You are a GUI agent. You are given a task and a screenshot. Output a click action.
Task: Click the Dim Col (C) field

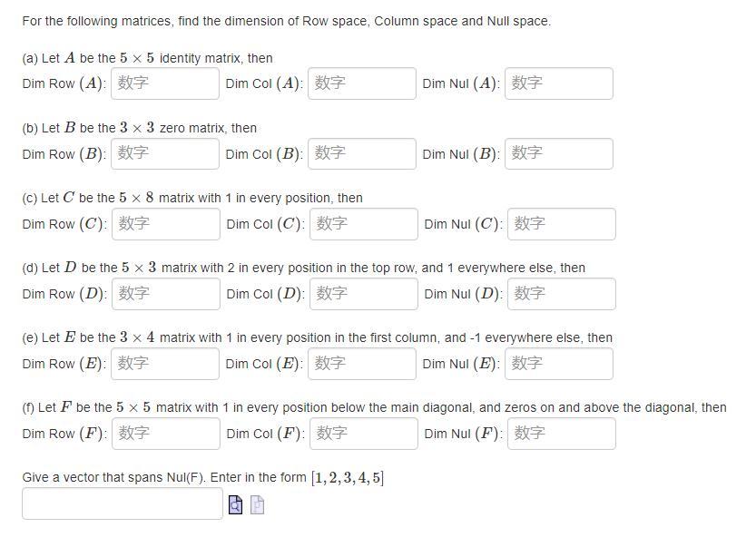[362, 223]
